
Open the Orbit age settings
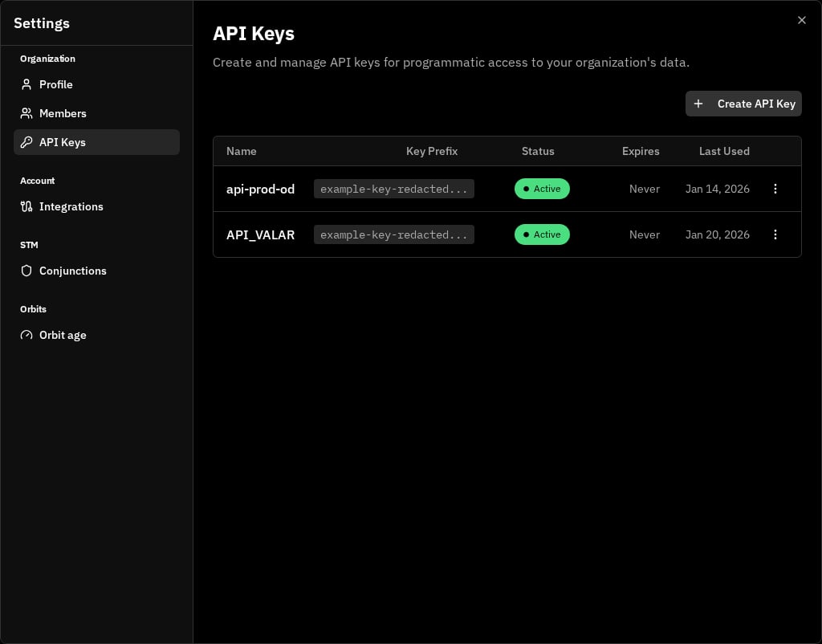click(x=96, y=335)
